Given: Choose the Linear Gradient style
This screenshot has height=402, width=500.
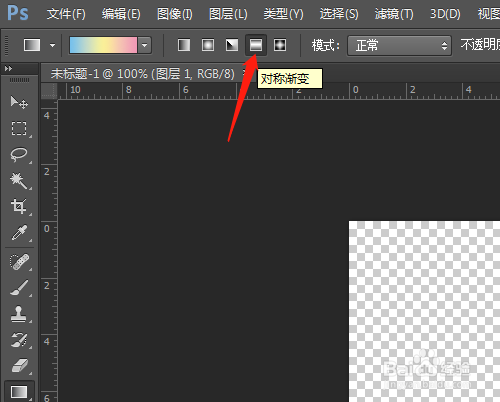Looking at the screenshot, I should coord(184,45).
